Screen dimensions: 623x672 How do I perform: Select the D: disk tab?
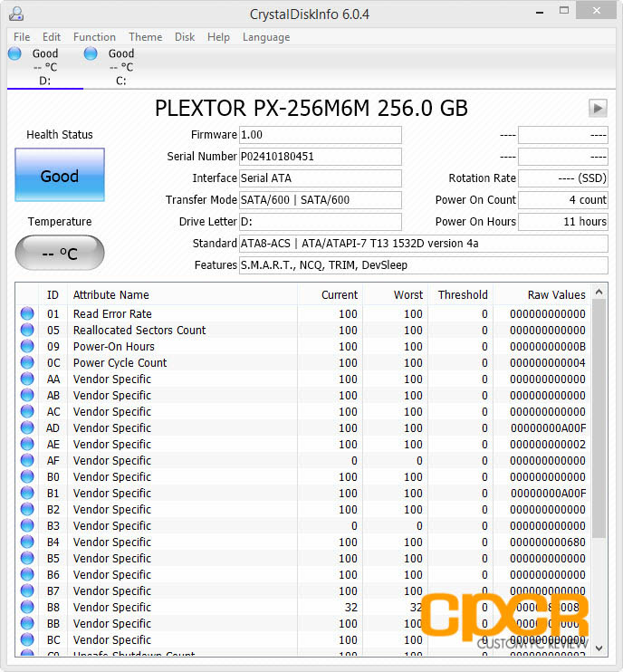tap(45, 67)
